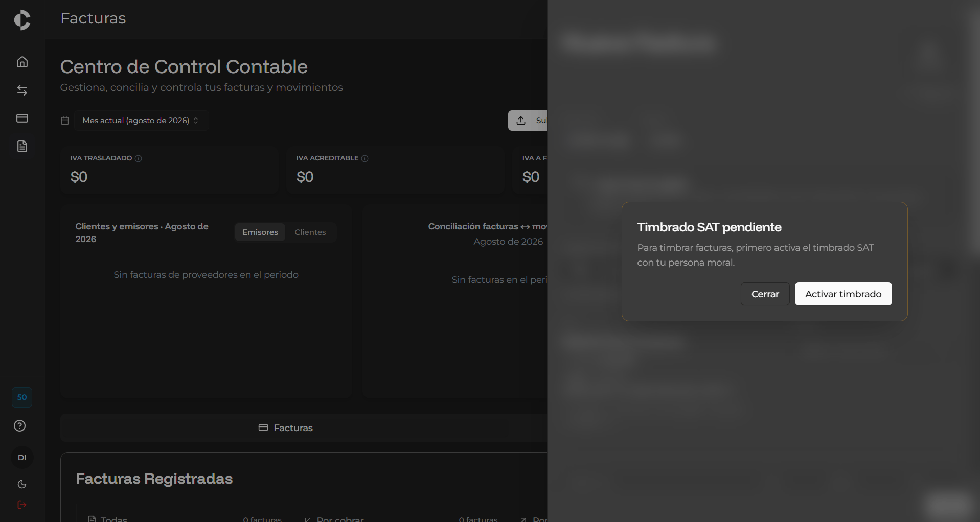980x522 pixels.
Task: Show IVA Trasladado info icon
Action: point(138,158)
